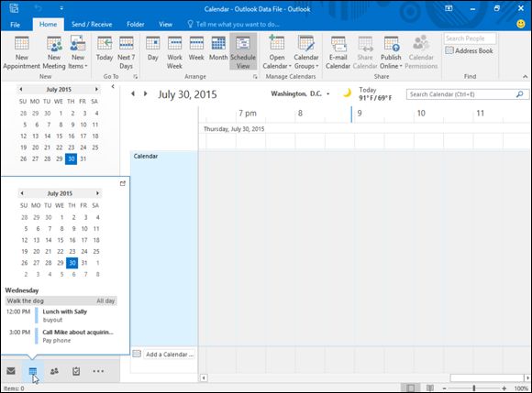Click Add a Calendar
The height and width of the screenshot is (393, 532).
pyautogui.click(x=169, y=355)
